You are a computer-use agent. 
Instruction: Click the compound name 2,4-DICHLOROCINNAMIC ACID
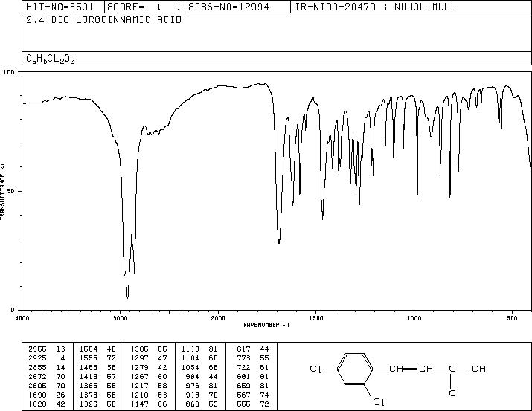click(104, 20)
